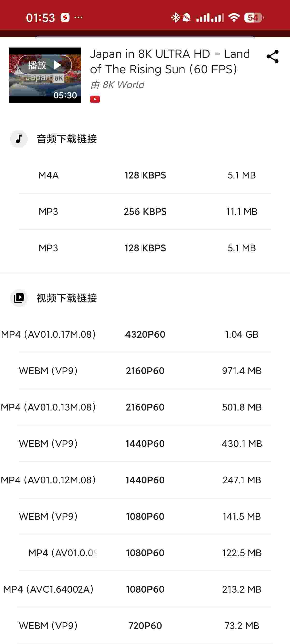290x644 pixels.
Task: Tap the video library section icon
Action: pyautogui.click(x=19, y=298)
